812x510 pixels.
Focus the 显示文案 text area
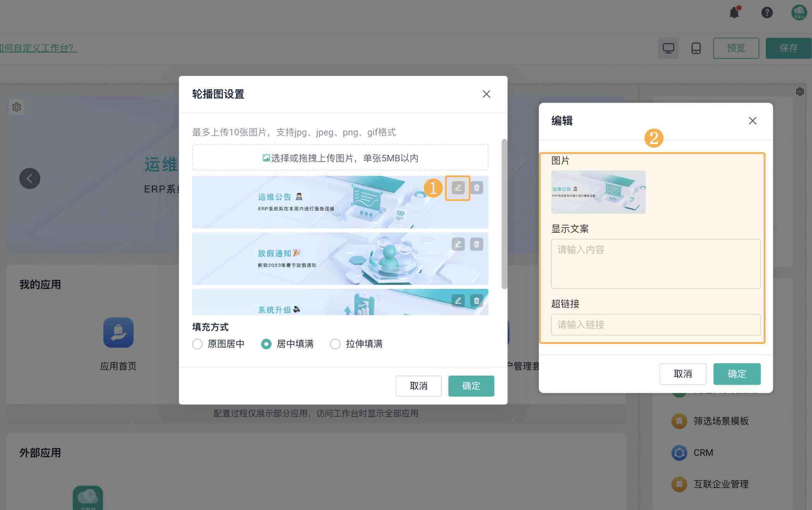656,264
